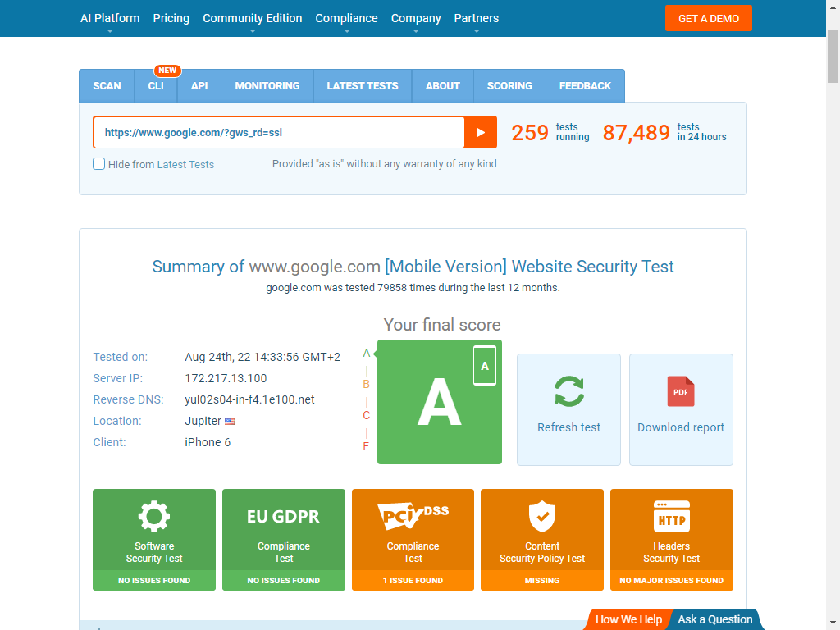Click reverse DNS yul02s04-in-f4.1e100.net

pos(249,399)
